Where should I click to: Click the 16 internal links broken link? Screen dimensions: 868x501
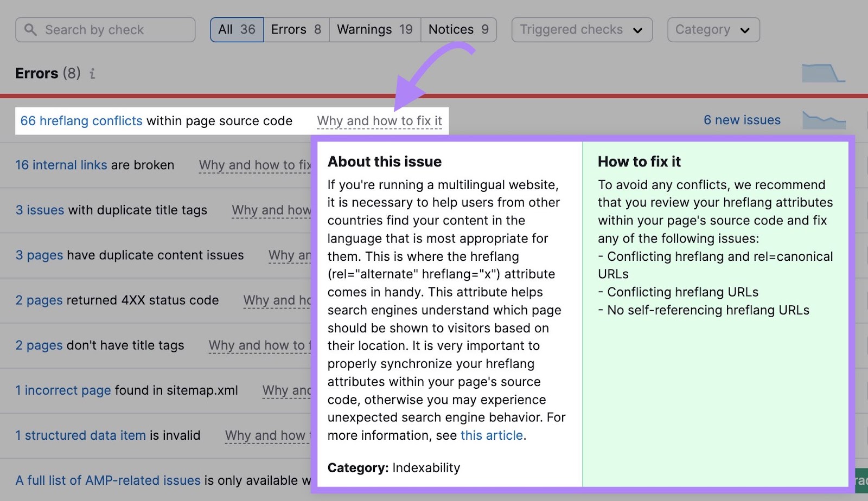[61, 165]
